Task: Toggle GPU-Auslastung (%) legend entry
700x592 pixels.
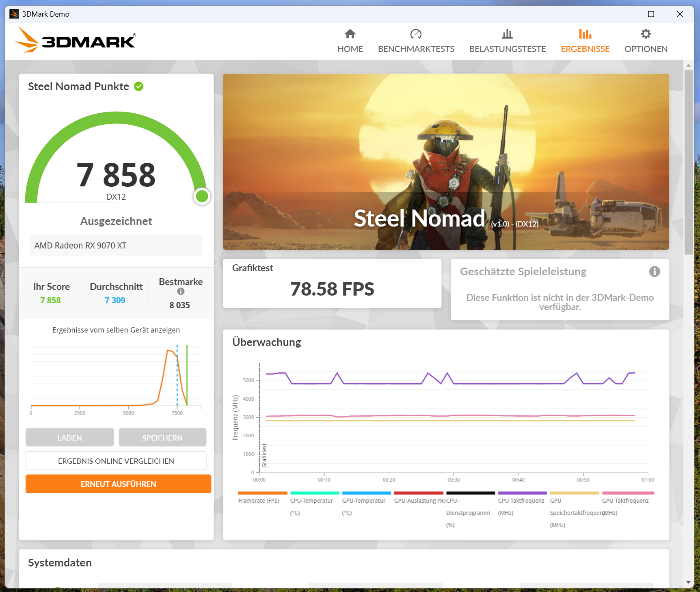Action: pyautogui.click(x=419, y=498)
